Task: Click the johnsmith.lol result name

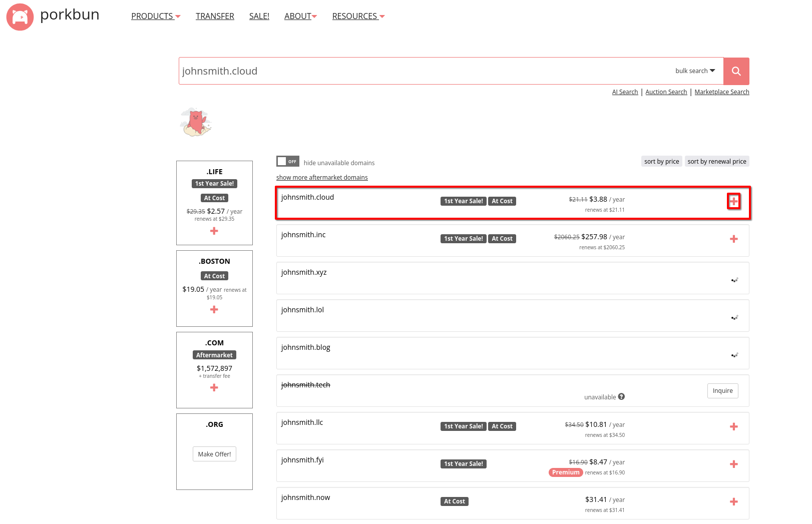Action: click(302, 310)
